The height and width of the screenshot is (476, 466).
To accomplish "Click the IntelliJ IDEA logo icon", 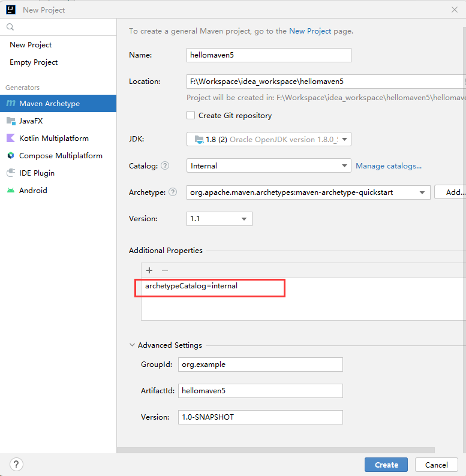I will pos(11,10).
